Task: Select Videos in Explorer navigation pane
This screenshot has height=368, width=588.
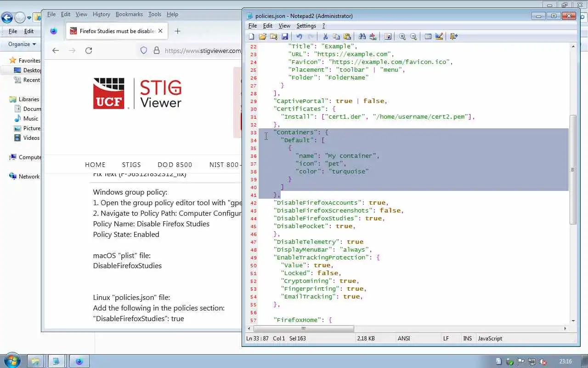Action: click(x=31, y=138)
